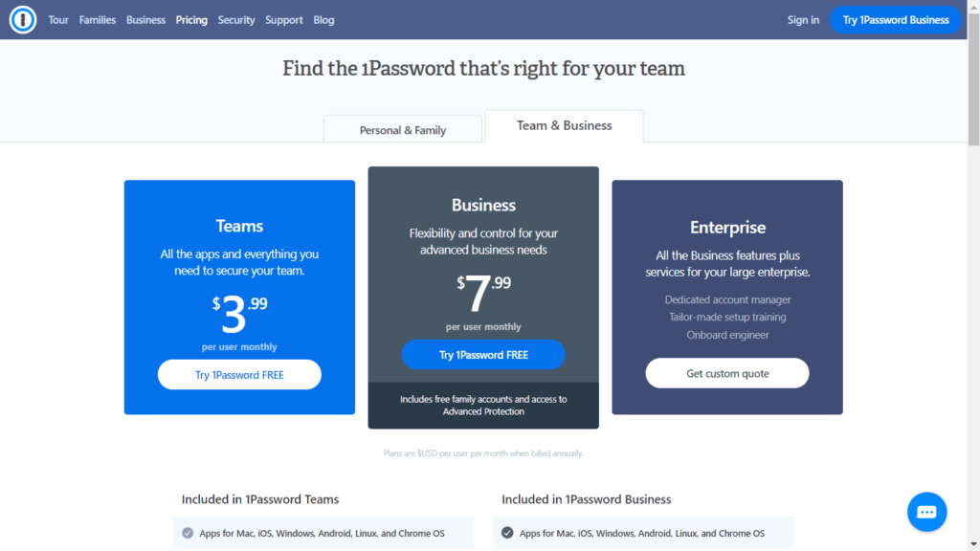Open the Tour page

coord(58,19)
